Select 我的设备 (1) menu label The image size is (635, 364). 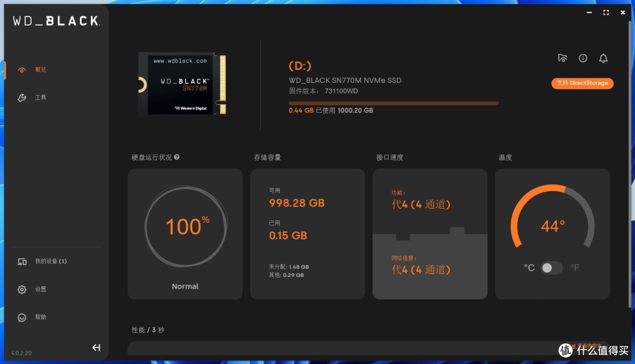(51, 261)
